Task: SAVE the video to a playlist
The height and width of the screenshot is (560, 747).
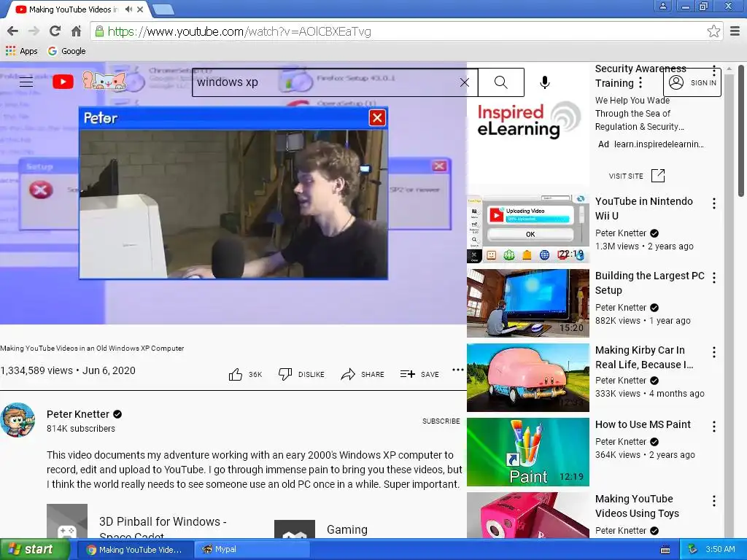Action: (x=419, y=374)
